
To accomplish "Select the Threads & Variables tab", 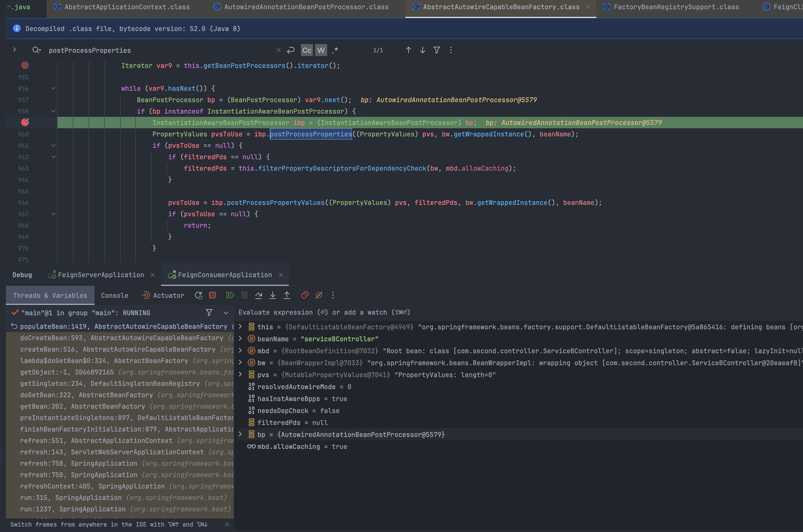I will [x=50, y=296].
